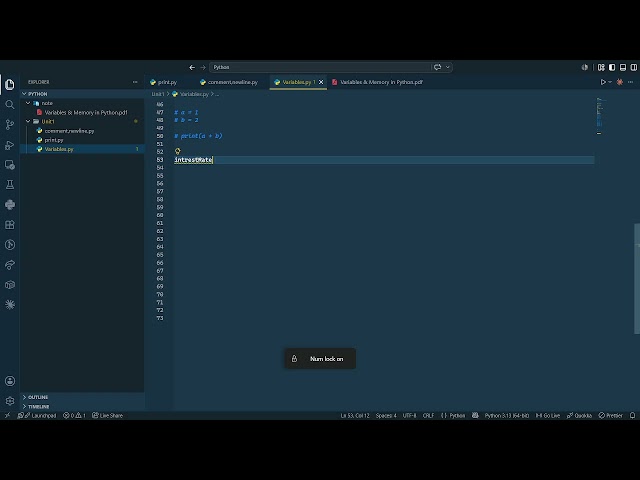Click line number 60 in the gutter

(160, 216)
